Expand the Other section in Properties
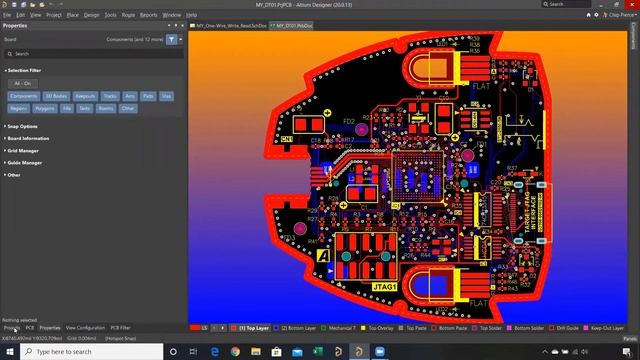 (12, 175)
